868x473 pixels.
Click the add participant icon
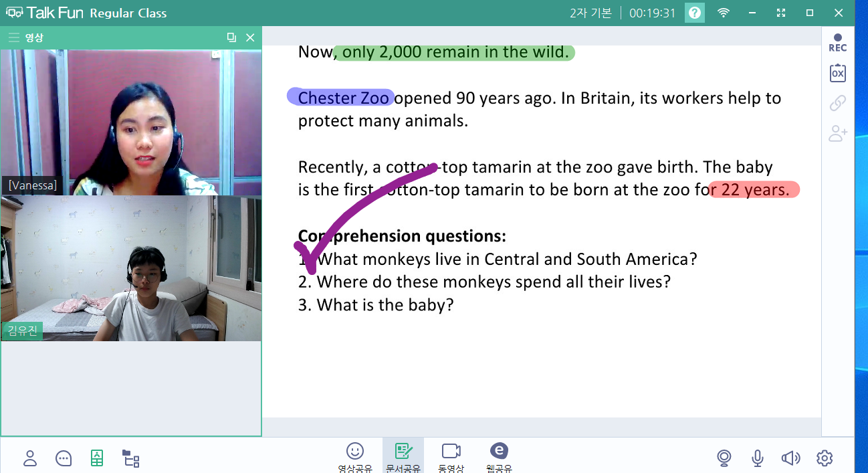837,134
